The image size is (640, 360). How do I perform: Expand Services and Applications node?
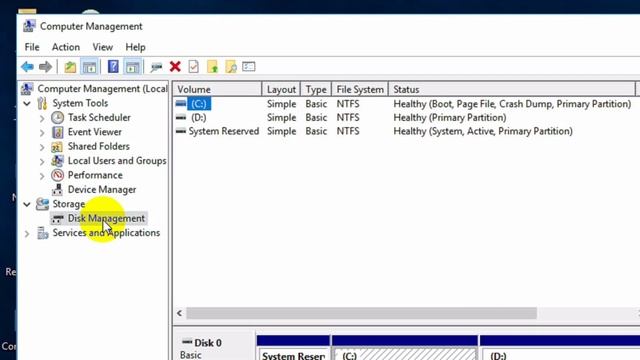(27, 234)
